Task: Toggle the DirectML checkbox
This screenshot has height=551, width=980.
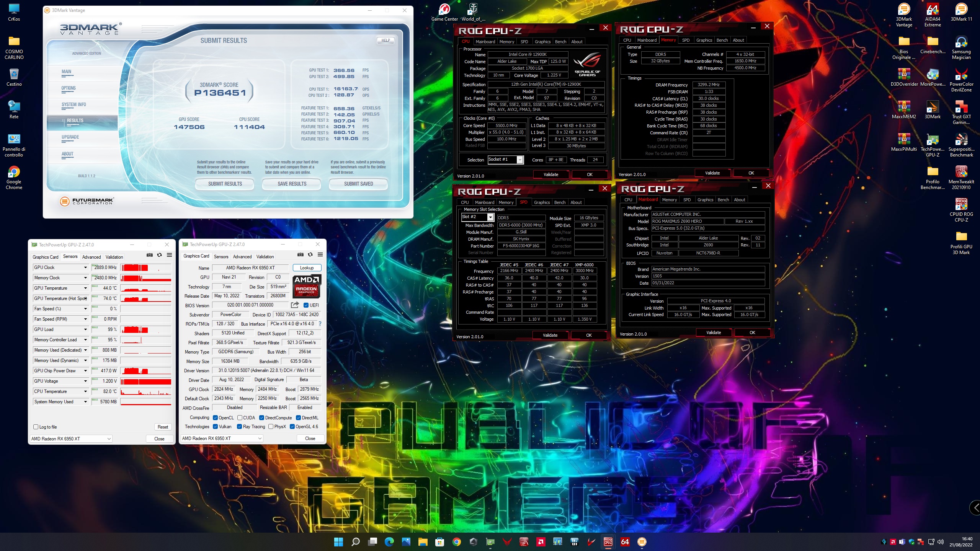Action: click(298, 418)
